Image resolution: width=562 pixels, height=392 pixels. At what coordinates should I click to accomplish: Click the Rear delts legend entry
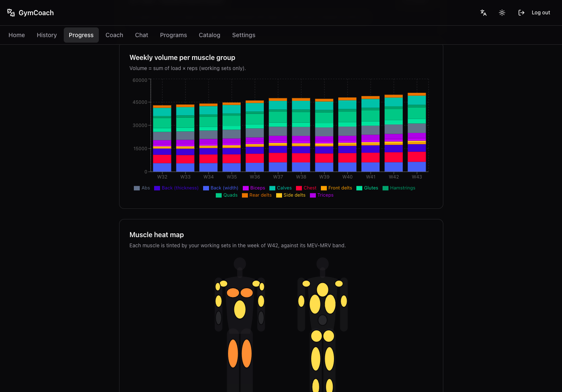[x=257, y=195]
